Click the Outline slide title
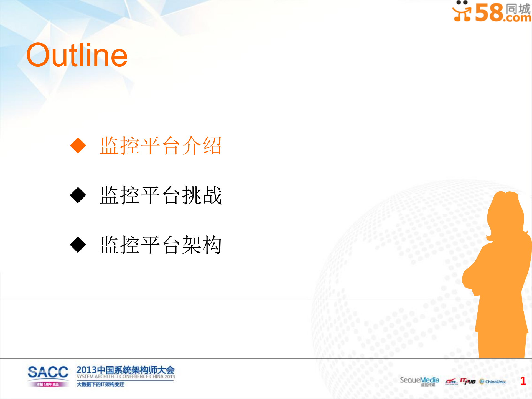The image size is (532, 399). coord(77,55)
